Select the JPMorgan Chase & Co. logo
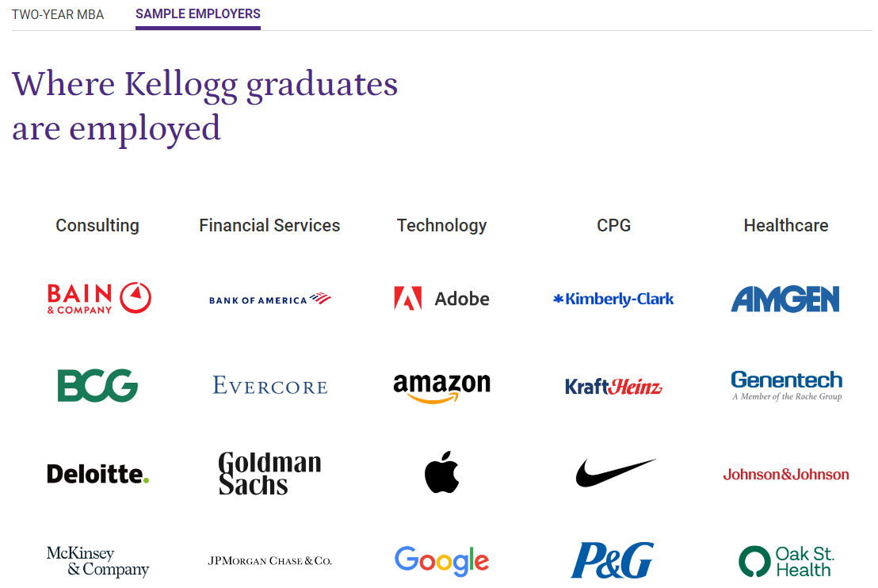The height and width of the screenshot is (588, 878). tap(269, 561)
